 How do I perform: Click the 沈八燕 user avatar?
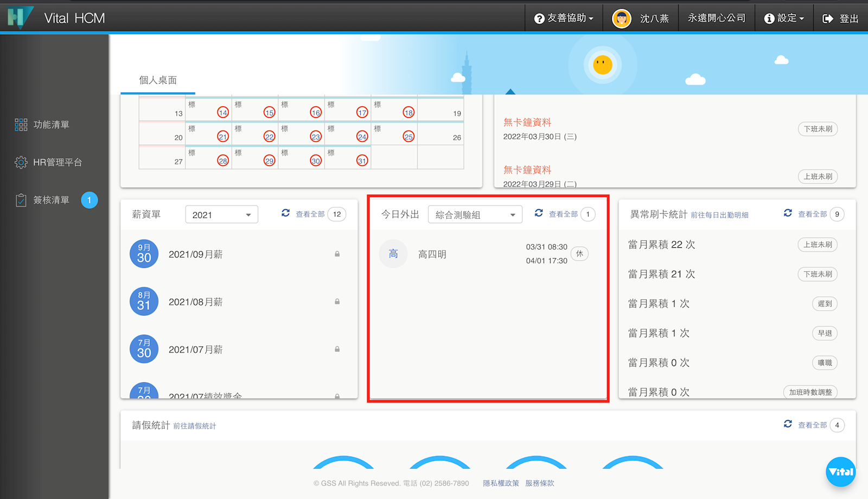click(622, 18)
